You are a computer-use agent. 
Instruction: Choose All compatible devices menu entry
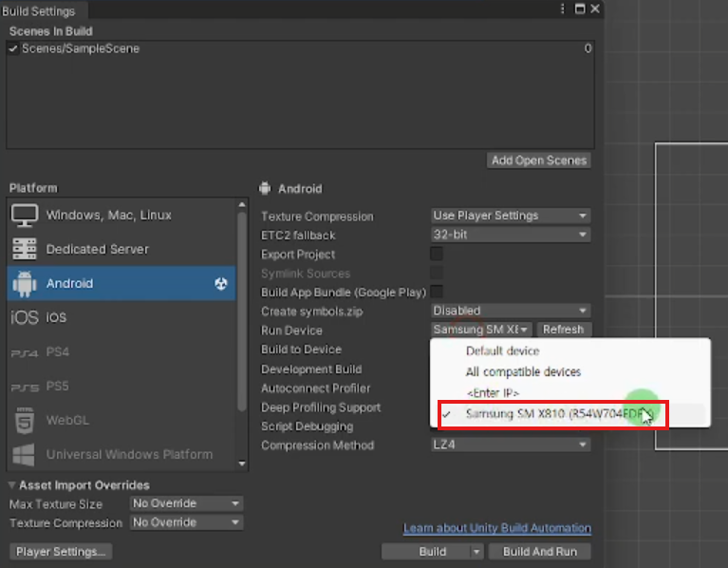point(570,372)
